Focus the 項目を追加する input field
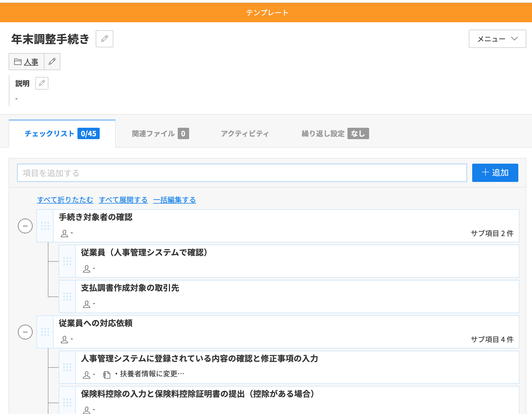532x414 pixels. (x=242, y=173)
